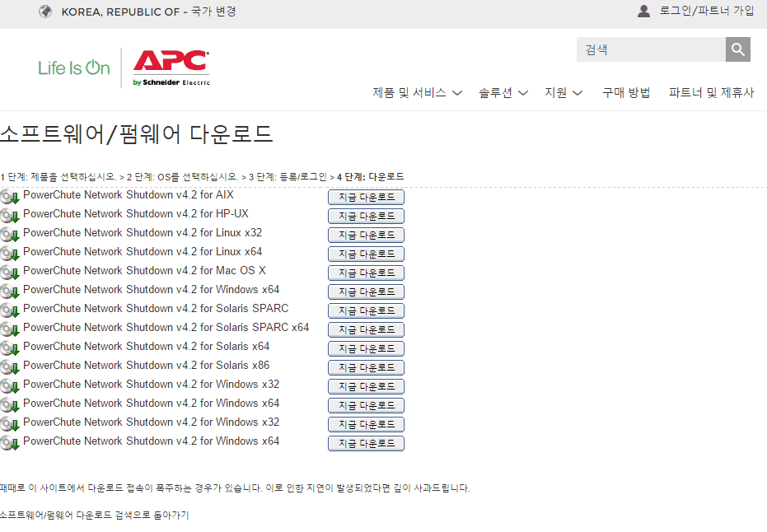Click 지금 다운로드 for Linux x64

point(366,254)
